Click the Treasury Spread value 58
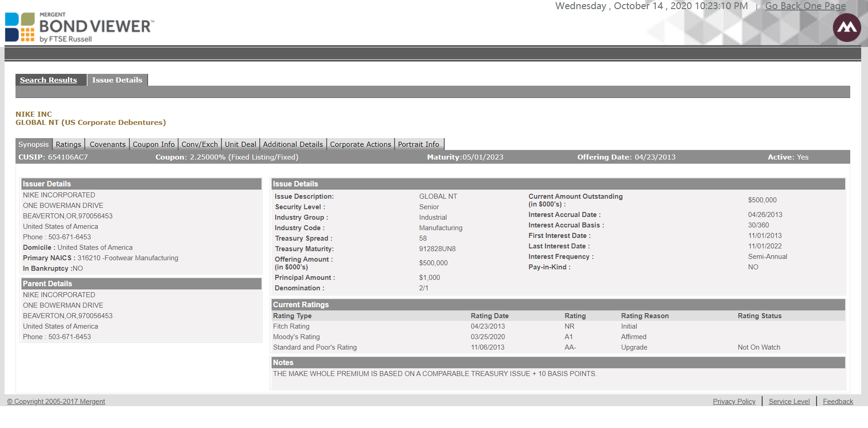Image resolution: width=868 pixels, height=428 pixels. [x=423, y=238]
